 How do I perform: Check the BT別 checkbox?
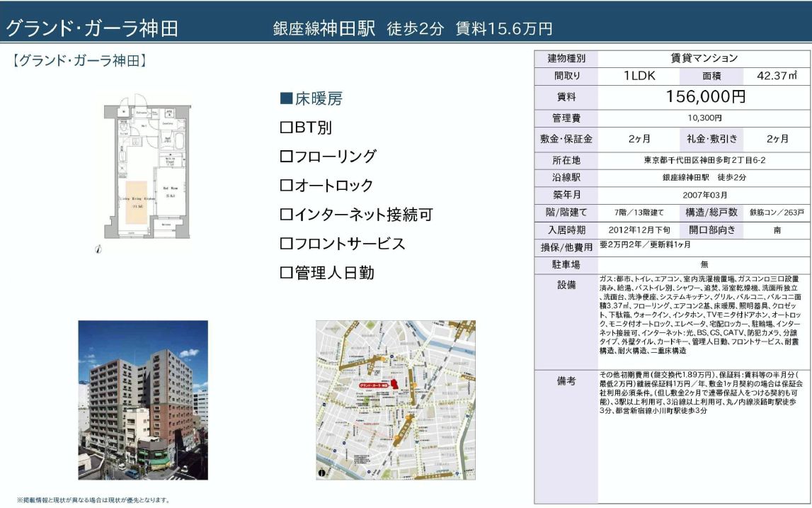coord(287,128)
